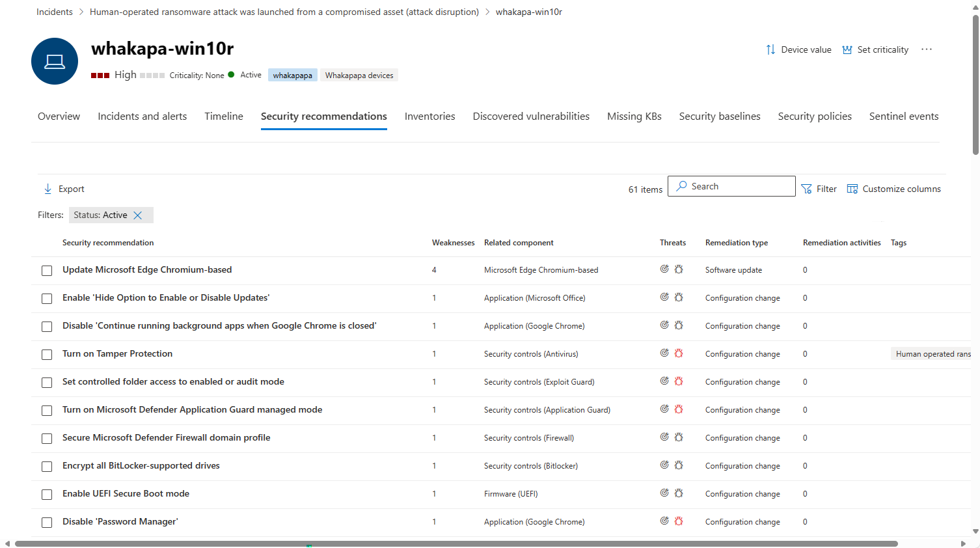The height and width of the screenshot is (548, 980).
Task: Open the Discovered vulnerabilities tab
Action: pos(531,116)
